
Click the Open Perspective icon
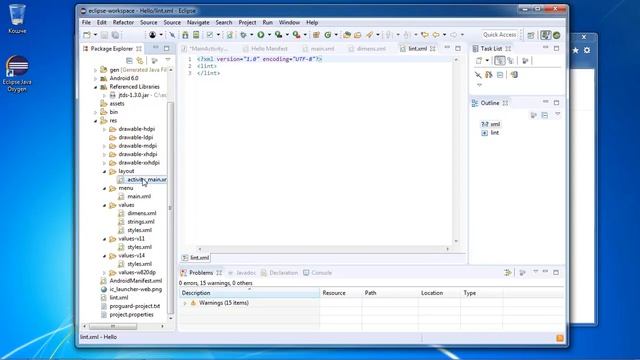(531, 36)
